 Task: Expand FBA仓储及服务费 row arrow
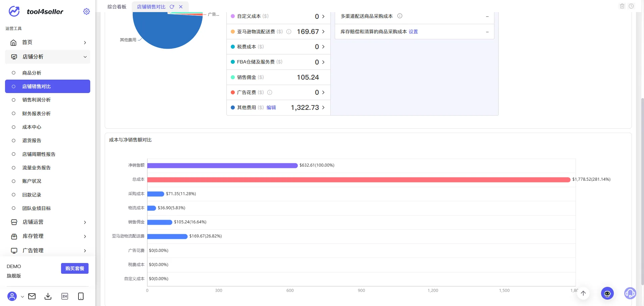click(x=323, y=62)
